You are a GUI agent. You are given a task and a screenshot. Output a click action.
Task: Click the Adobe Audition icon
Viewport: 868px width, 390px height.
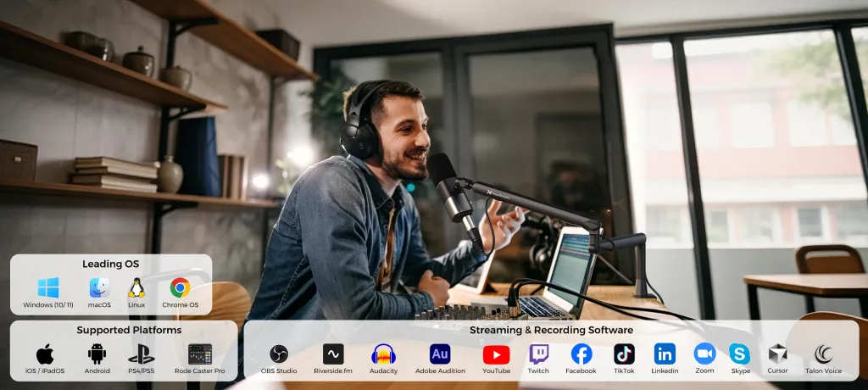click(440, 354)
